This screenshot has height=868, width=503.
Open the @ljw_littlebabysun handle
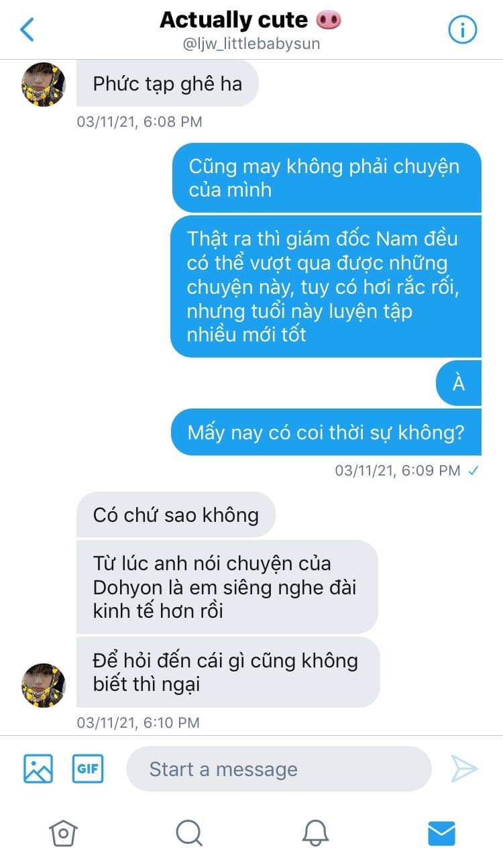click(251, 44)
